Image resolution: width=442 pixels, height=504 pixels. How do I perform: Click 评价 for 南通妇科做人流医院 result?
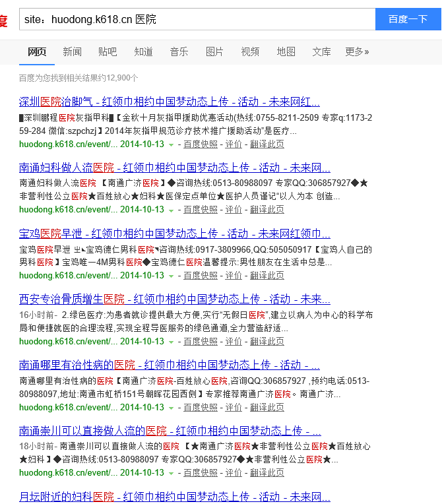[x=234, y=210]
